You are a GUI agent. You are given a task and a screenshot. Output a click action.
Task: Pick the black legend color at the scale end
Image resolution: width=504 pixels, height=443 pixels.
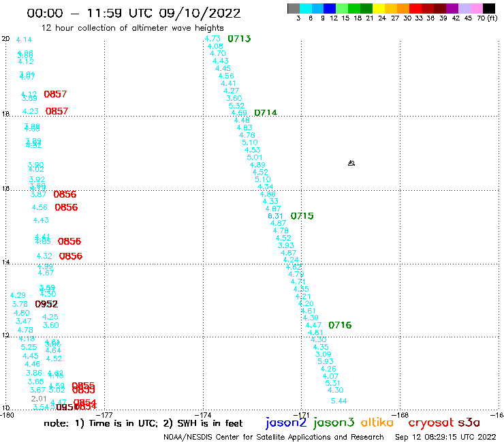click(488, 8)
